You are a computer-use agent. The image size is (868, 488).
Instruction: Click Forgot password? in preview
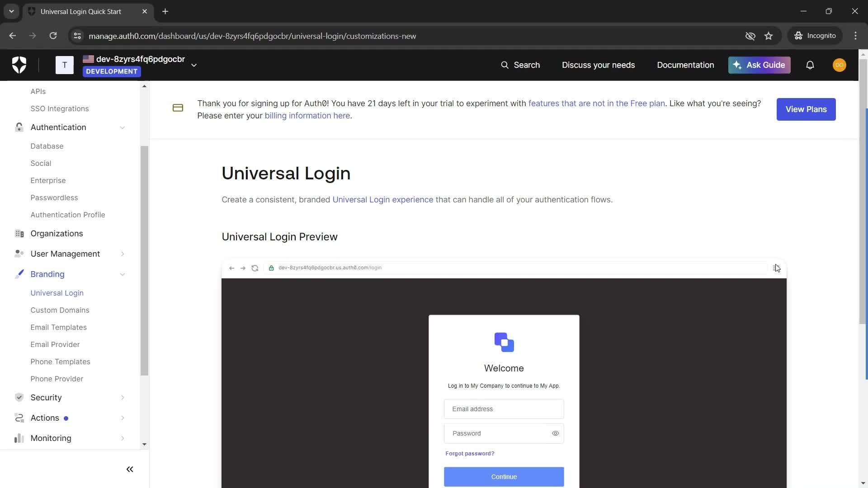click(x=470, y=454)
